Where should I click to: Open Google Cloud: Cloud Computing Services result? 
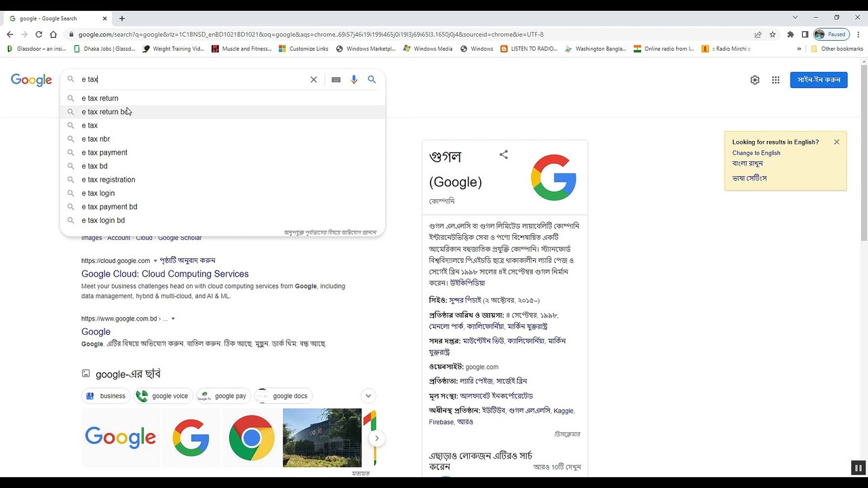click(165, 274)
